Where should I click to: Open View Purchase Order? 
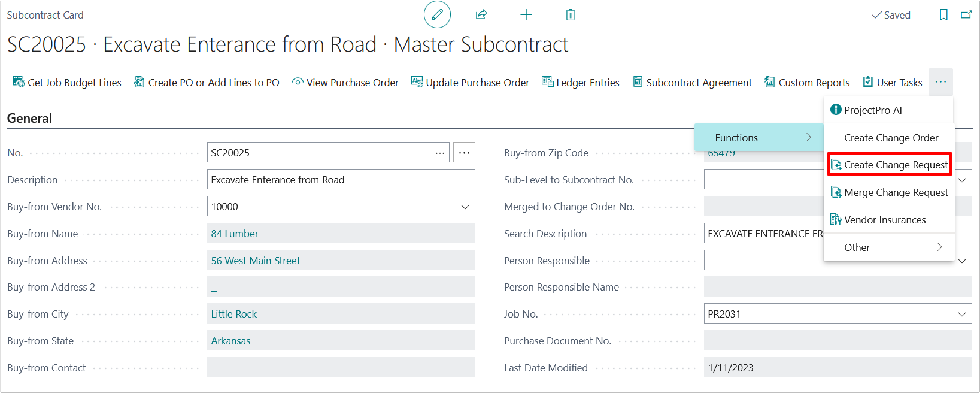[x=345, y=83]
